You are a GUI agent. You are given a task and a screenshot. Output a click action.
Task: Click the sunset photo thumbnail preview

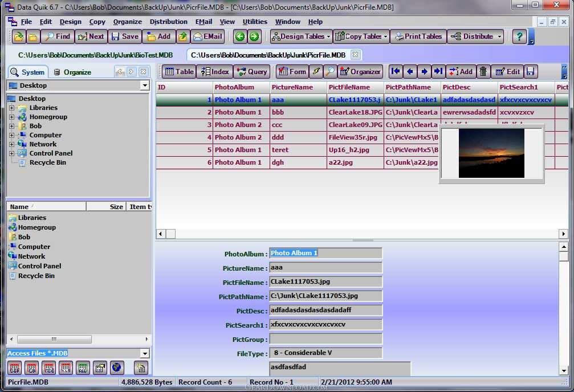[x=491, y=153]
